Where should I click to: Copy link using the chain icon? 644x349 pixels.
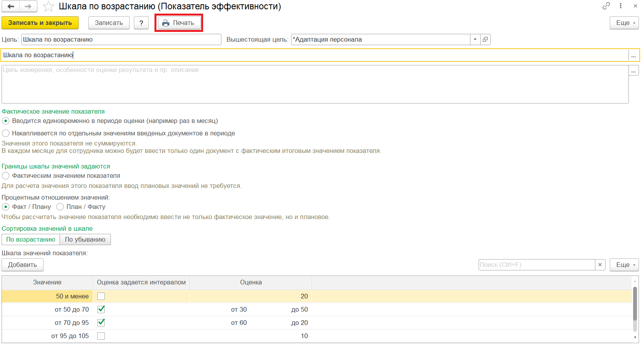tap(606, 6)
